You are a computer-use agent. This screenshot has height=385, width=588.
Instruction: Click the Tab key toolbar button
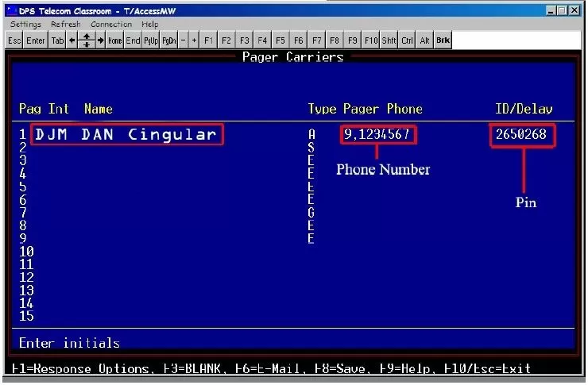[57, 40]
